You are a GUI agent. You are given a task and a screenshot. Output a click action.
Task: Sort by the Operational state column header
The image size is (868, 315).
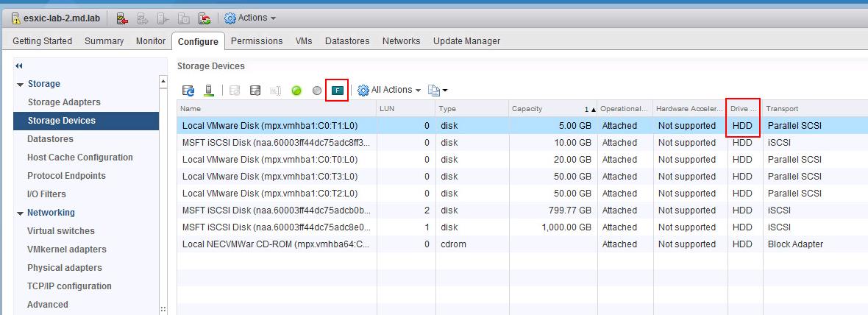pyautogui.click(x=625, y=109)
